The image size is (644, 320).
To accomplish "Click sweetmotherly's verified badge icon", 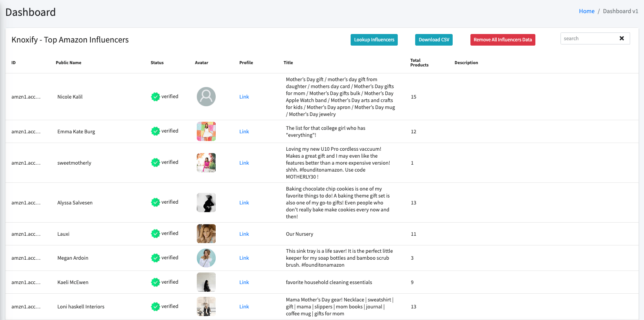I will coord(155,163).
